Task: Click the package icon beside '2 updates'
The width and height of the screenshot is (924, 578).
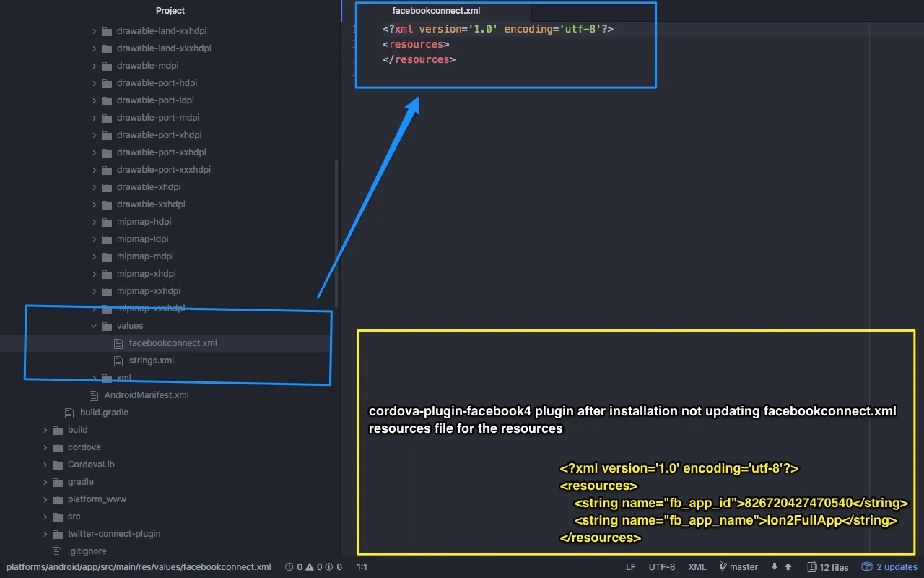Action: click(x=867, y=567)
